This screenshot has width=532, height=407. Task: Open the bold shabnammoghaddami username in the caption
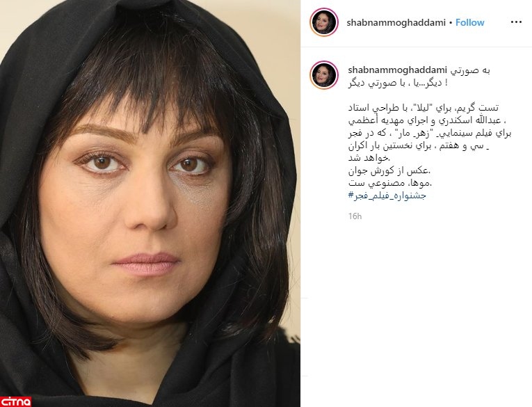click(398, 70)
